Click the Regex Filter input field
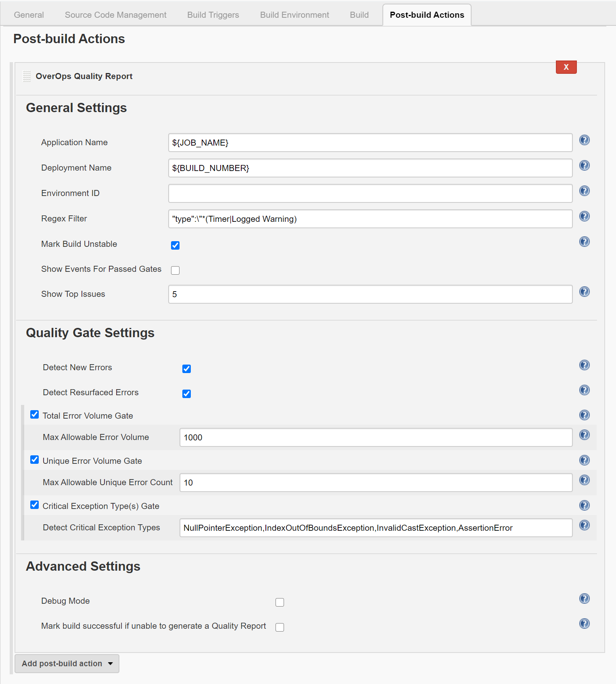 370,219
